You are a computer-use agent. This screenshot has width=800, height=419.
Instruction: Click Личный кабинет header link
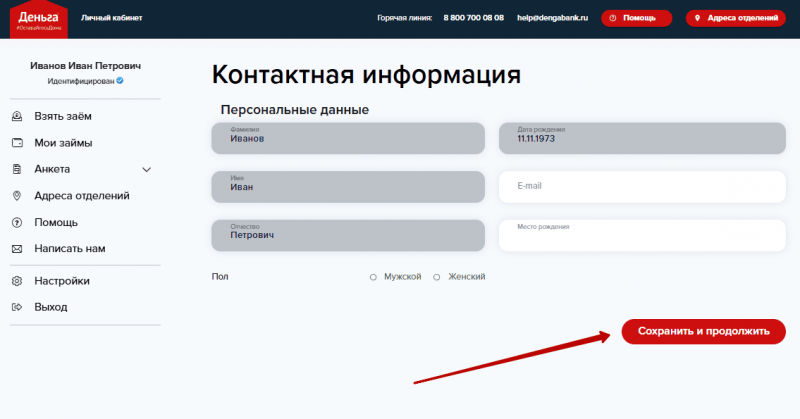point(112,18)
